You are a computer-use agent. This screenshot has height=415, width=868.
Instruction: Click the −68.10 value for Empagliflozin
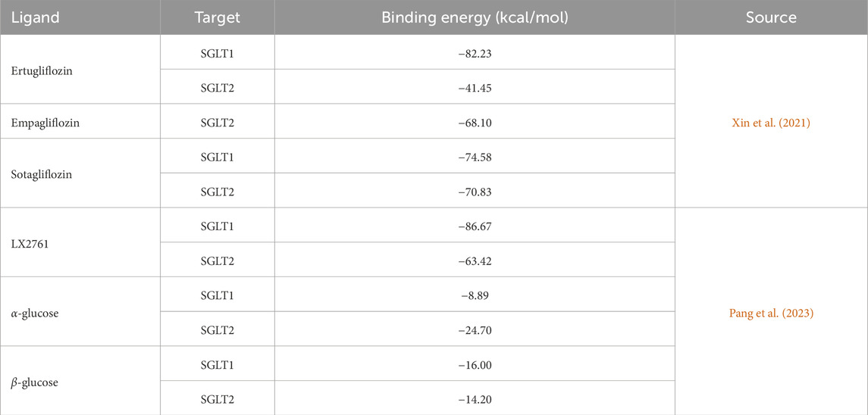click(x=475, y=123)
